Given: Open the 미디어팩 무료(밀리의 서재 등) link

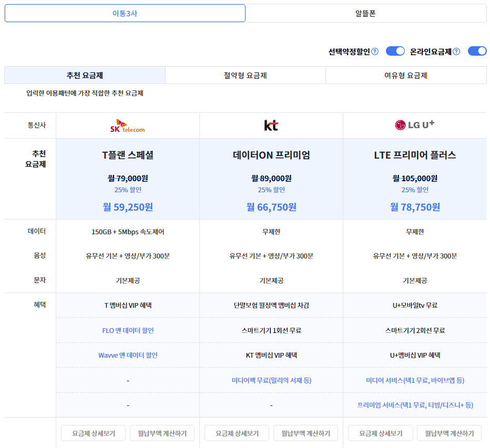Looking at the screenshot, I should (x=271, y=380).
